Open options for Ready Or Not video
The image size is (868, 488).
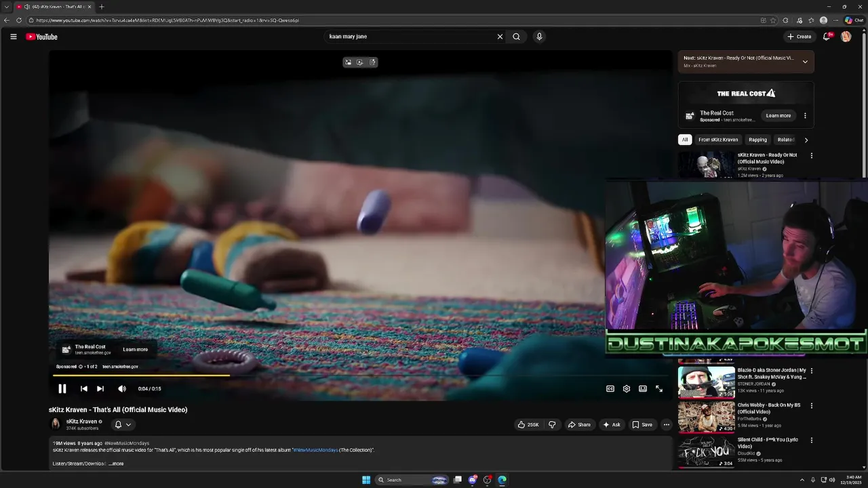click(x=811, y=156)
